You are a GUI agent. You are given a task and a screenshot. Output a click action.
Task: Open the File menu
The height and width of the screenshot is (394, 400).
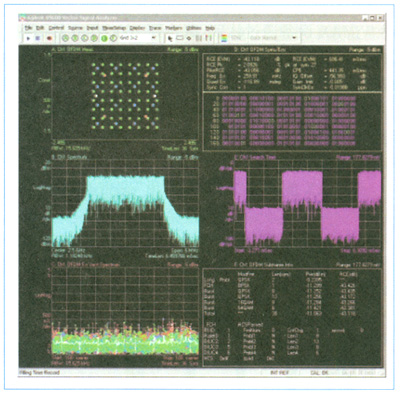(28, 28)
